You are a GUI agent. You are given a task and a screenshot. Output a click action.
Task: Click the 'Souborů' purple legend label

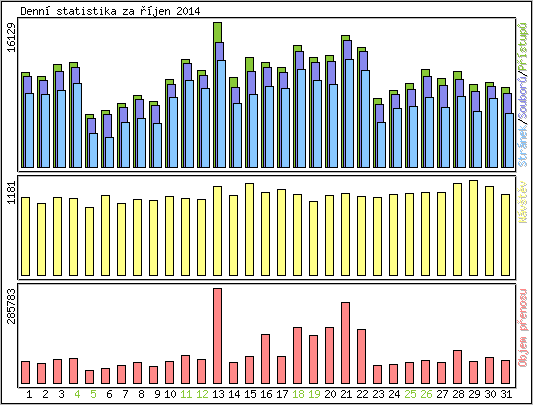click(522, 100)
